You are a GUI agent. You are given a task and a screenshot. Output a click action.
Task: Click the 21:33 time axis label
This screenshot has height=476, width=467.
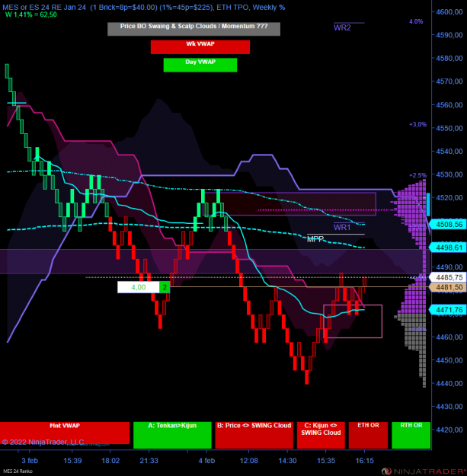click(149, 461)
